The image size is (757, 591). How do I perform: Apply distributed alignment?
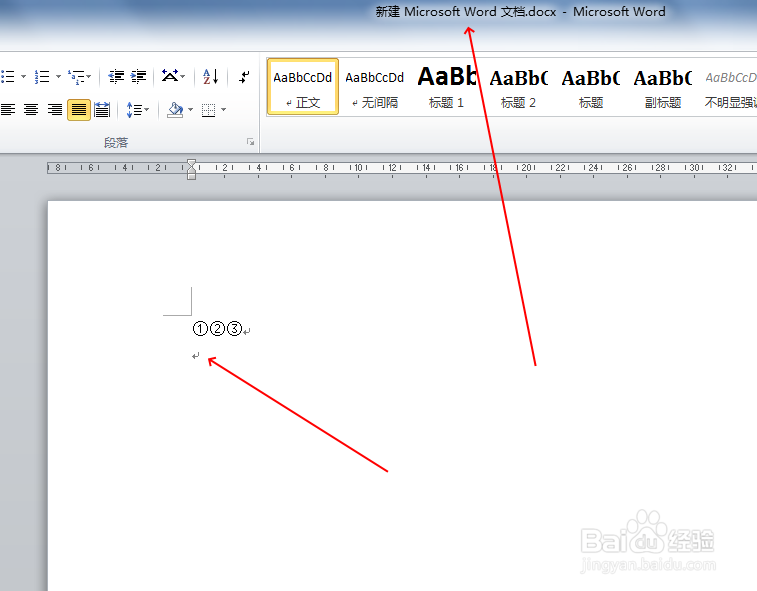tap(102, 110)
